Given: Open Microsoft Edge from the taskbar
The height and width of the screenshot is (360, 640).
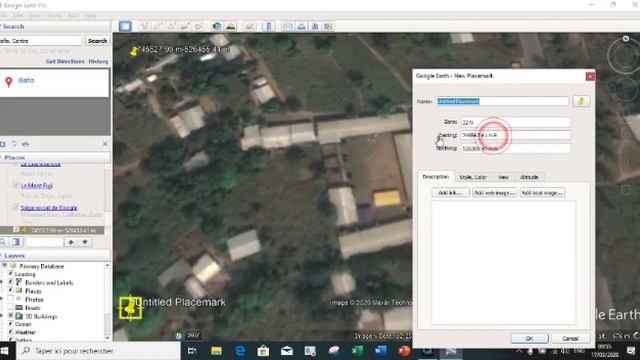Looking at the screenshot, I should click(240, 351).
